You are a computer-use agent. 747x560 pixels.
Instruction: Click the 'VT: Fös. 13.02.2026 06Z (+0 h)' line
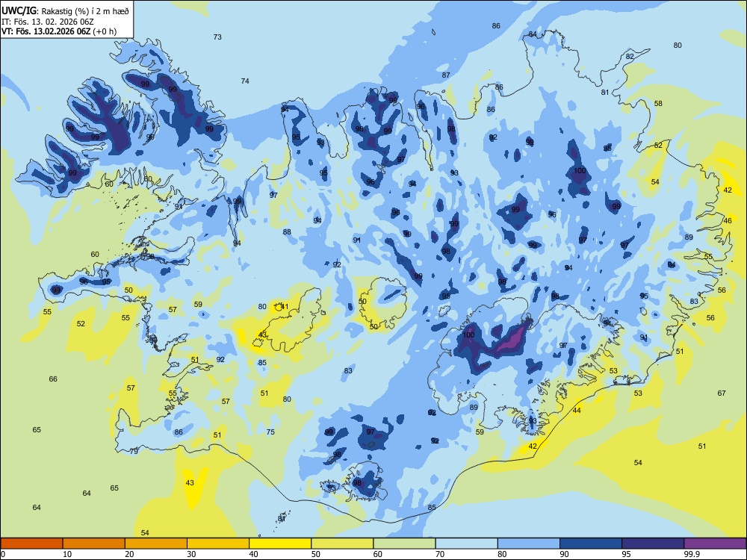point(58,31)
